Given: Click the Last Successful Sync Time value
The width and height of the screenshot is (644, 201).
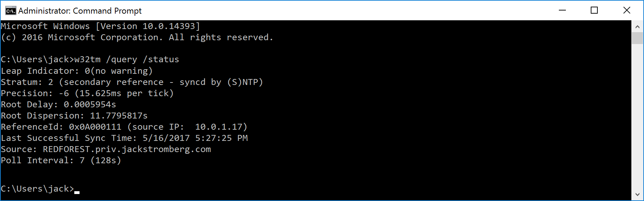Looking at the screenshot, I should [195, 138].
